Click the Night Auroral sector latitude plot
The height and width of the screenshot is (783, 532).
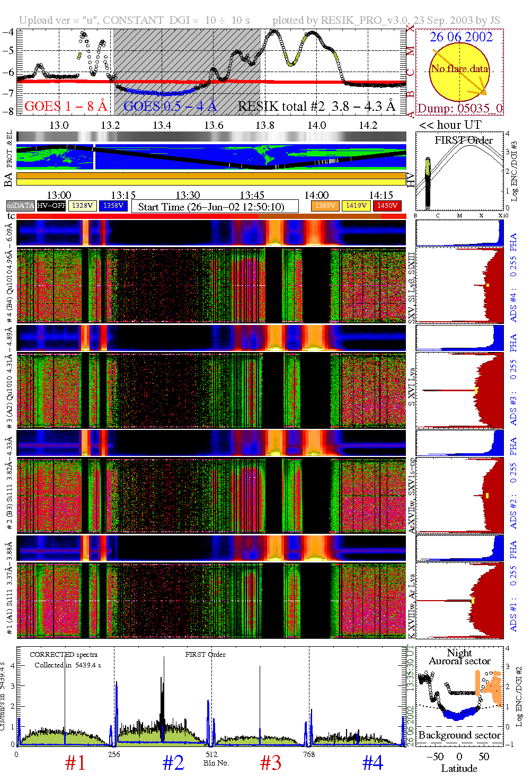click(459, 696)
